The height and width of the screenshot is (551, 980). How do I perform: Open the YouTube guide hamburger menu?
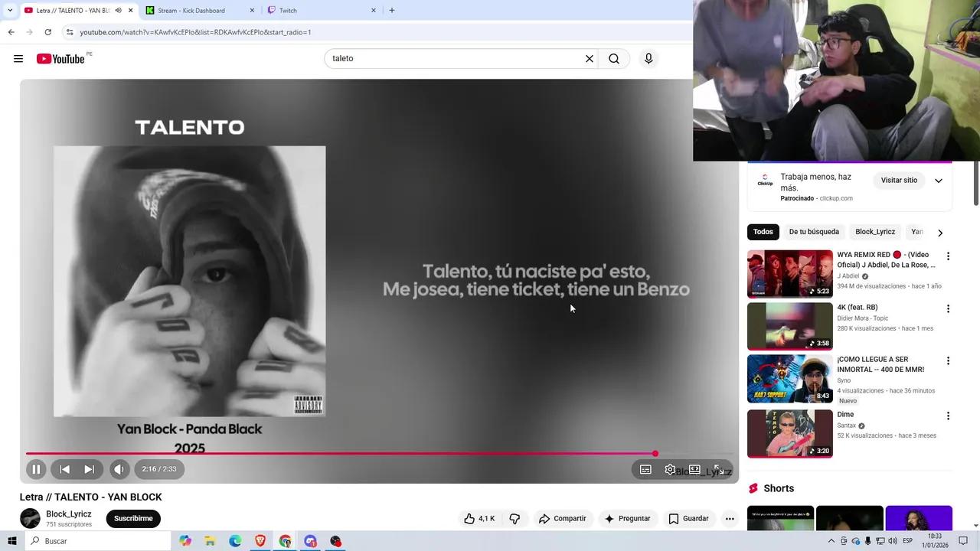click(18, 59)
